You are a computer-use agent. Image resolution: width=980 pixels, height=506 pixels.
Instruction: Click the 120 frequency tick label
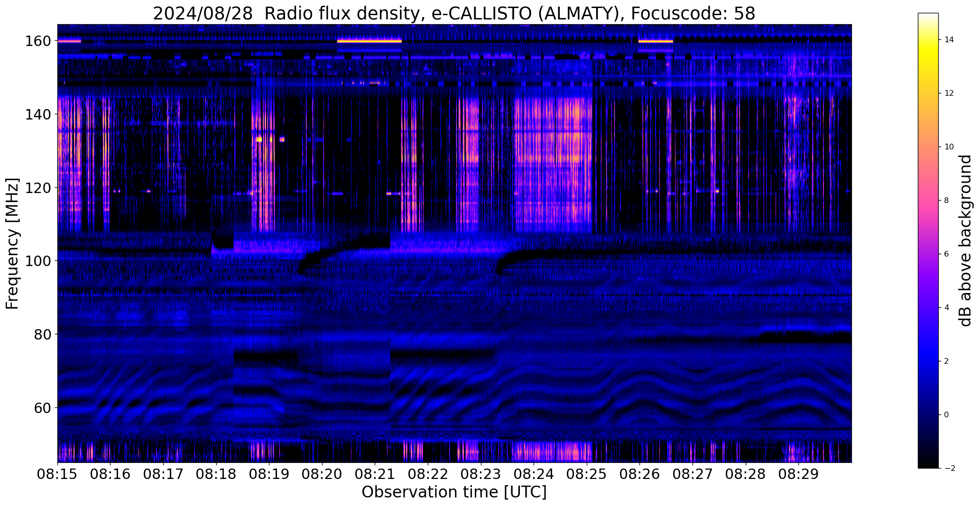[x=37, y=188]
